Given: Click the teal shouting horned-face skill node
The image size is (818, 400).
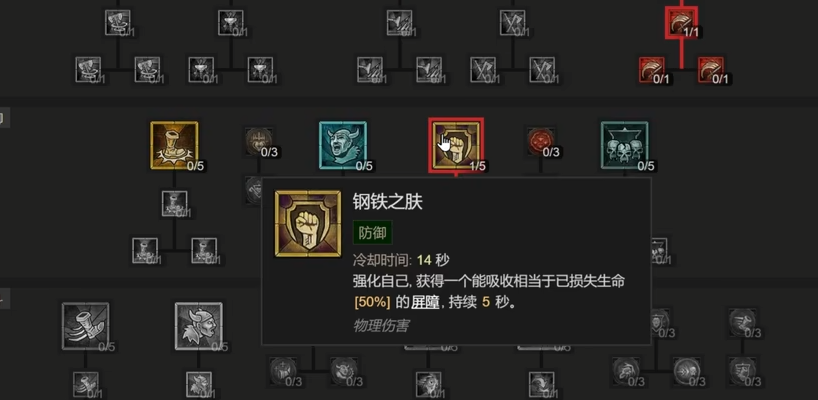Looking at the screenshot, I should (343, 146).
